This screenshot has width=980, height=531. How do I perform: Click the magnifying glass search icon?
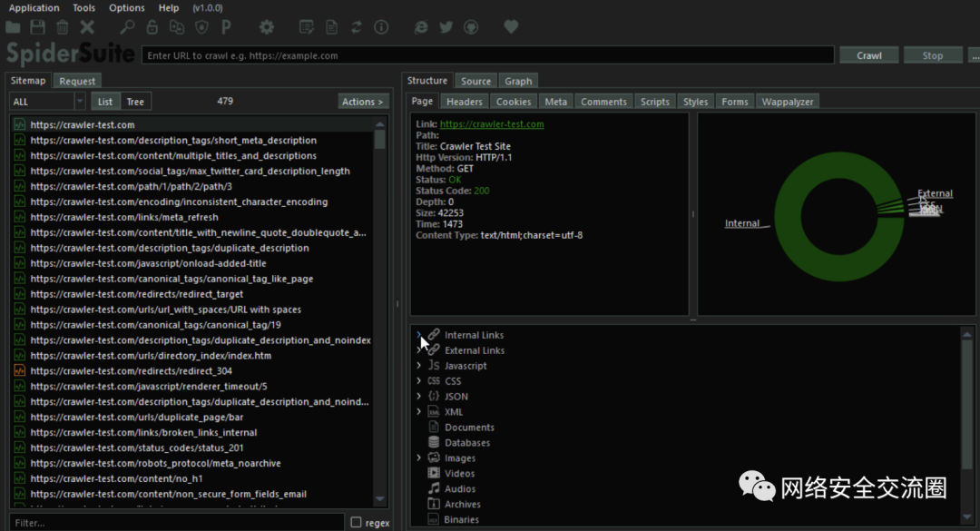pos(127,27)
